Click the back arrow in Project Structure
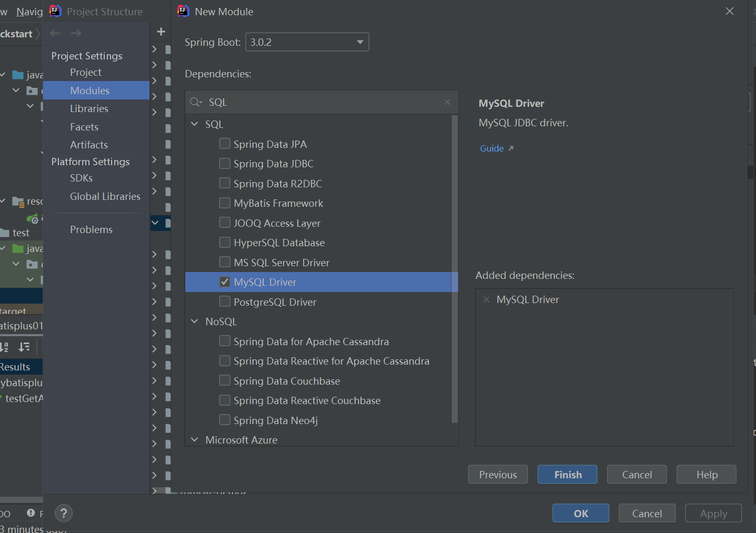 point(55,33)
